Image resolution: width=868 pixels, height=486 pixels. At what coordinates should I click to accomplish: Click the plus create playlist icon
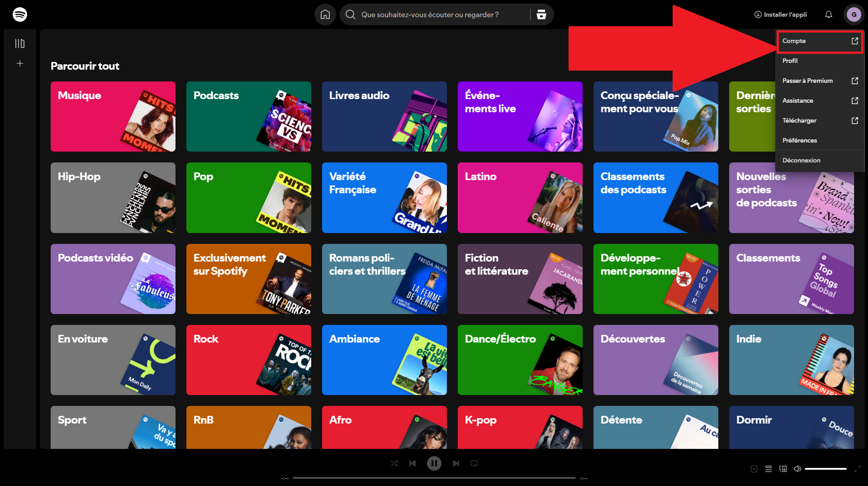(x=19, y=63)
